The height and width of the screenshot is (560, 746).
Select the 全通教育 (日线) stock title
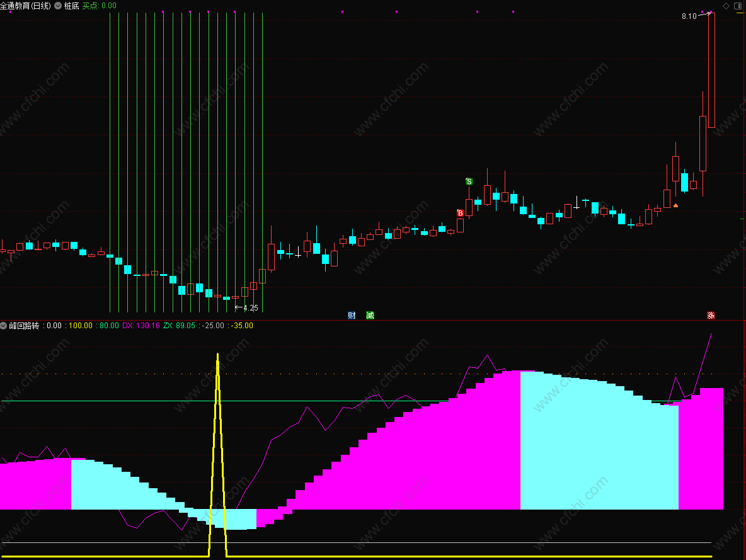pyautogui.click(x=26, y=6)
